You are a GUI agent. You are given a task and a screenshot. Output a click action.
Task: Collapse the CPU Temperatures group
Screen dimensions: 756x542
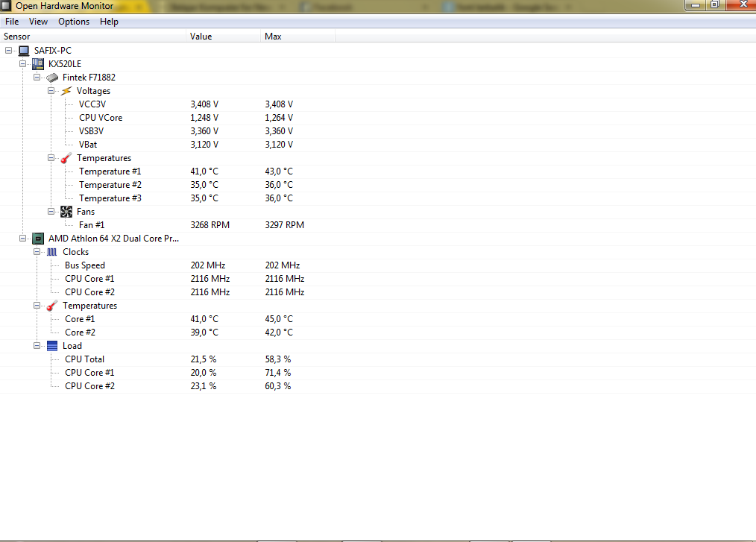(x=37, y=305)
